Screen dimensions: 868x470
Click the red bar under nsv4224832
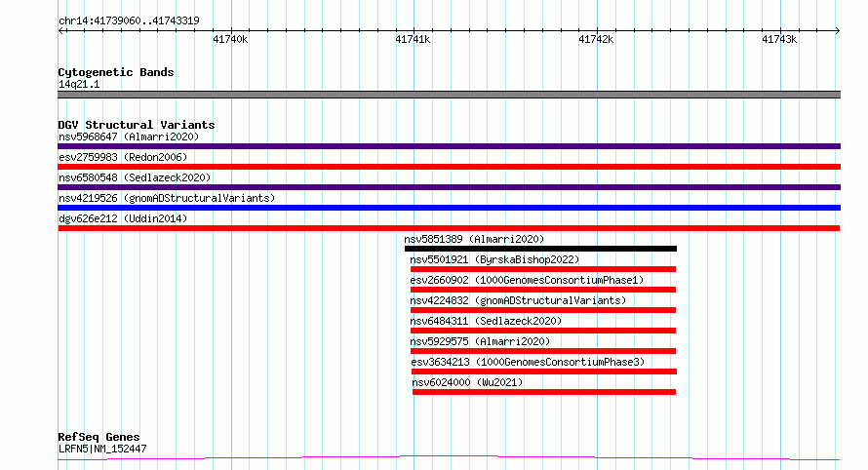point(543,310)
